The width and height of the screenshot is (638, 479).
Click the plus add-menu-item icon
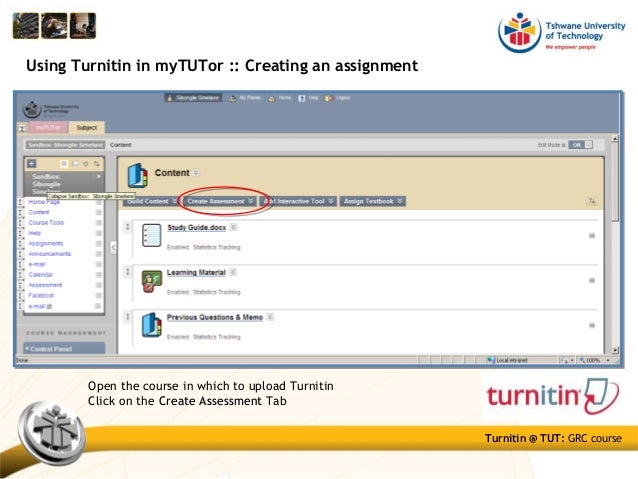click(x=32, y=164)
